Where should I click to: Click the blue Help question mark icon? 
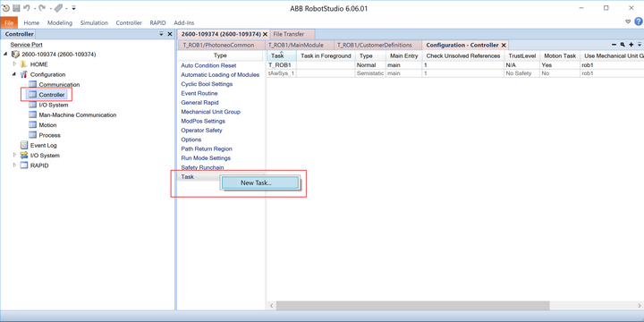639,21
